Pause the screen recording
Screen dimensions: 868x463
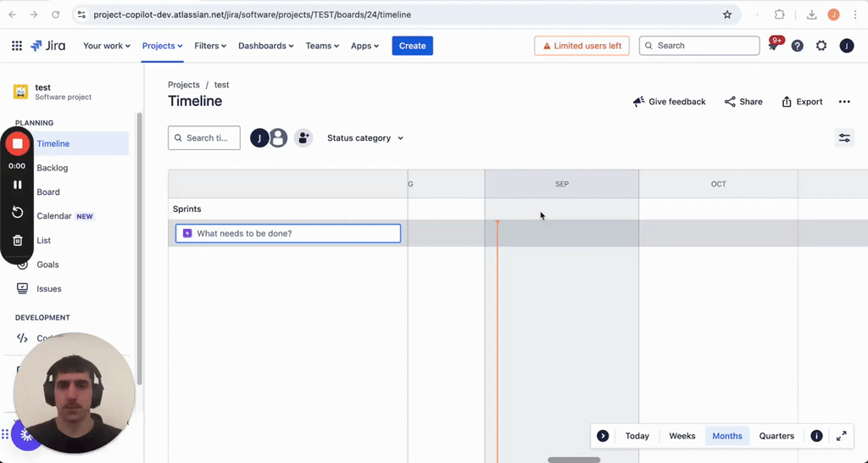[x=17, y=185]
